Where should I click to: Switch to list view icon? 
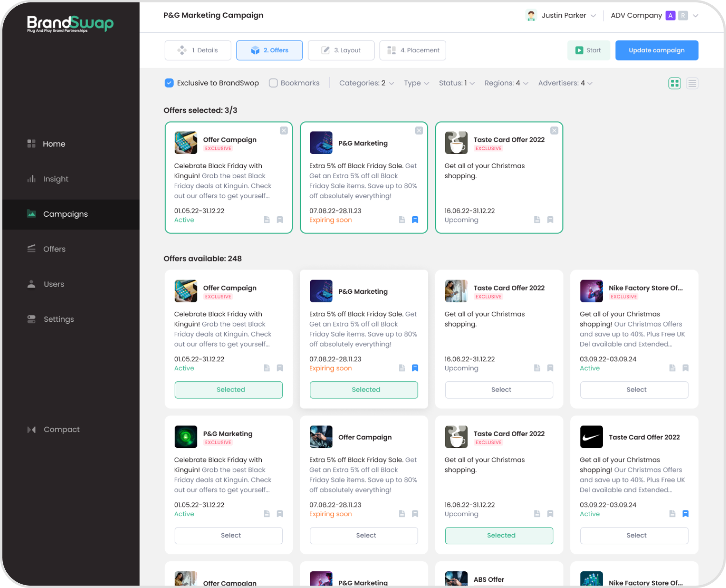pyautogui.click(x=692, y=83)
